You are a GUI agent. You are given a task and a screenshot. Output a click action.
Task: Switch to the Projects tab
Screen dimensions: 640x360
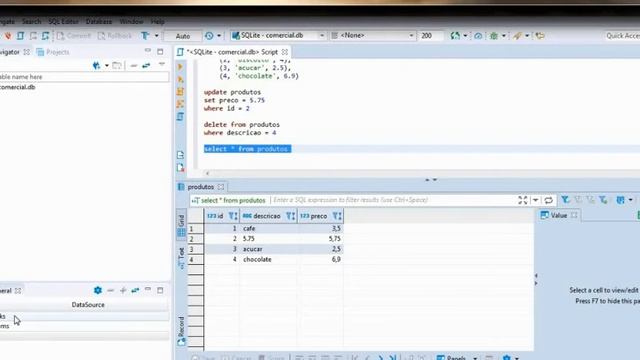pyautogui.click(x=53, y=52)
